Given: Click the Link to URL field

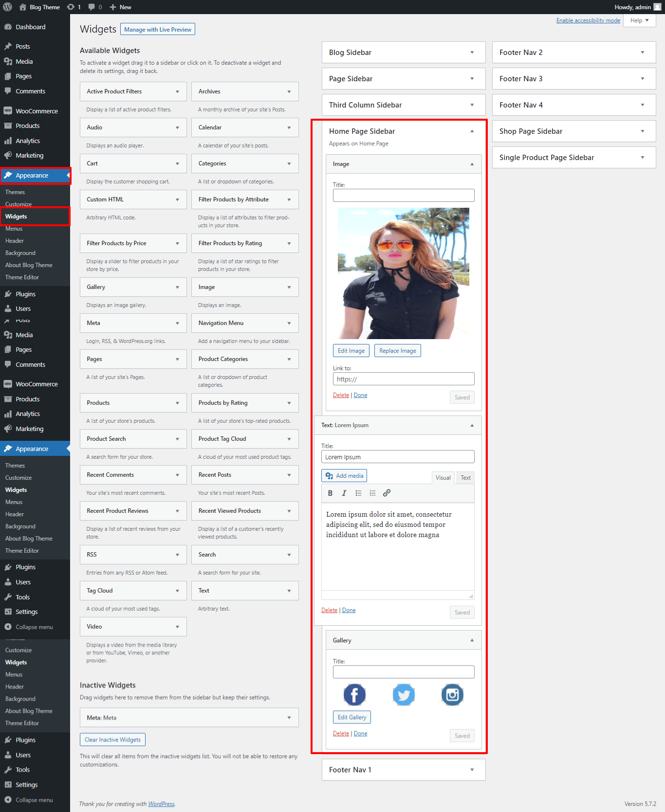Looking at the screenshot, I should (403, 379).
